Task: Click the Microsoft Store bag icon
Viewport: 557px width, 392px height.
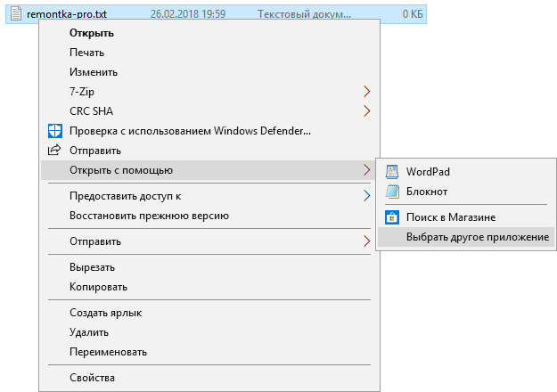Action: point(392,217)
